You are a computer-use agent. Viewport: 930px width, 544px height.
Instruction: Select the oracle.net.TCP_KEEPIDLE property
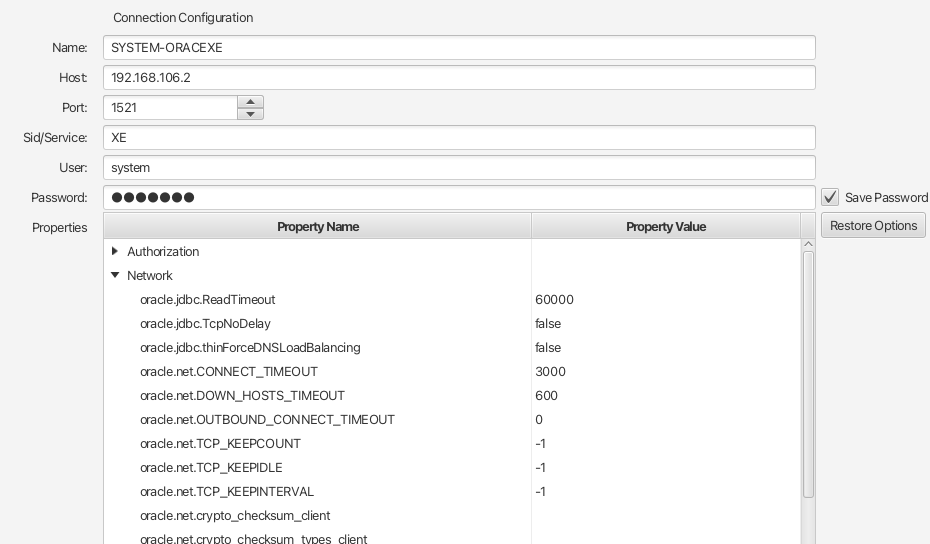pos(211,467)
